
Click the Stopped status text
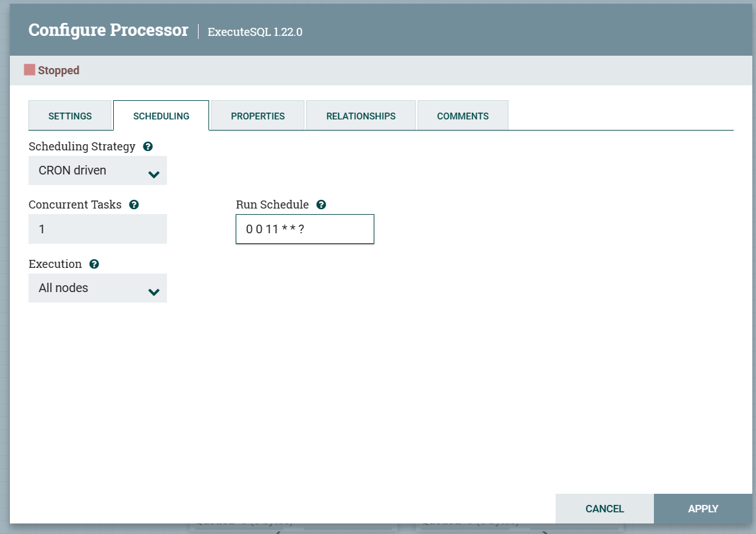(x=59, y=71)
